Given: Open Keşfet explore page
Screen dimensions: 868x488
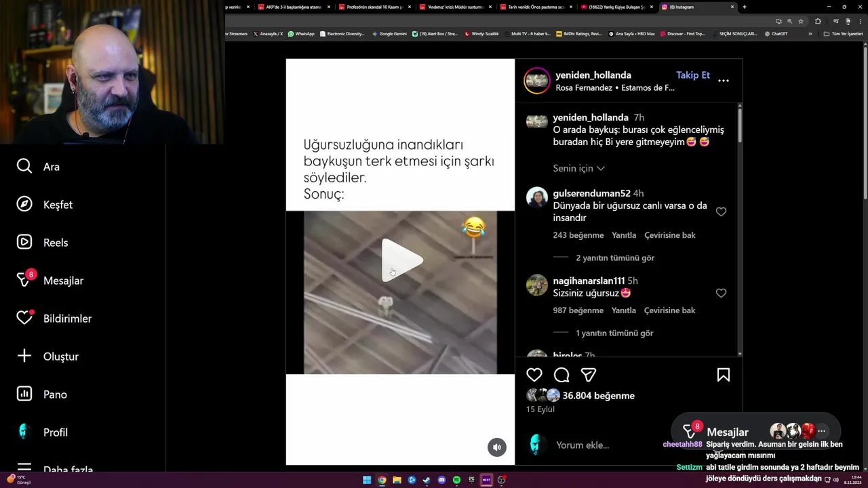Looking at the screenshot, I should tap(44, 205).
